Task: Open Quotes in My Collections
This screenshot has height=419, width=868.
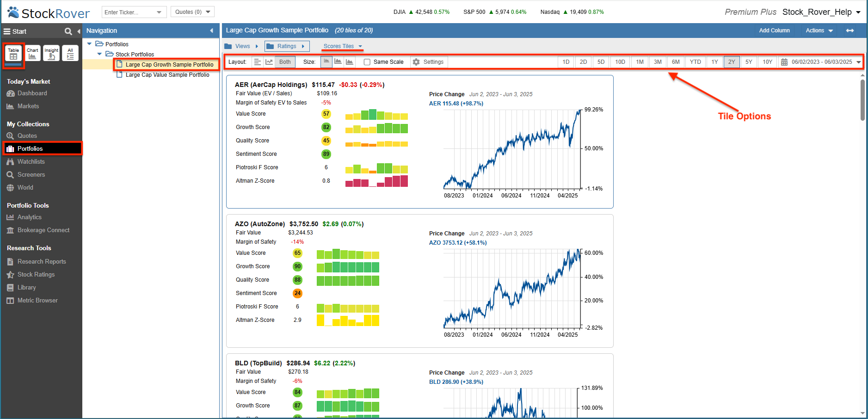Action: (27, 136)
